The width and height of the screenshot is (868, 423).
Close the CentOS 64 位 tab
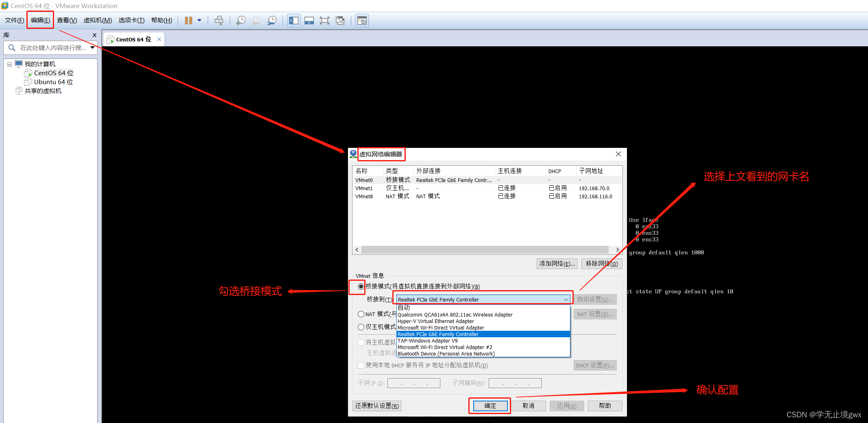coord(159,39)
